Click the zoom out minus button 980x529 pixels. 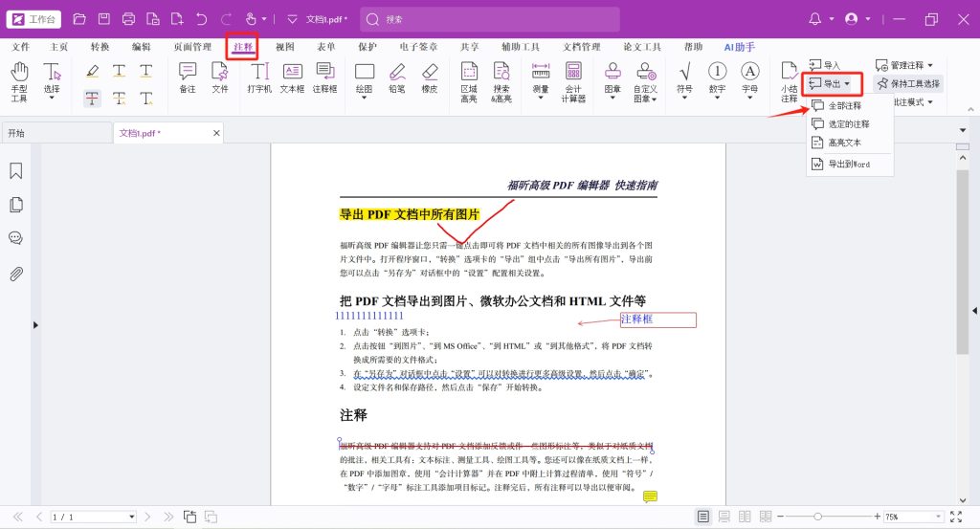tap(780, 517)
